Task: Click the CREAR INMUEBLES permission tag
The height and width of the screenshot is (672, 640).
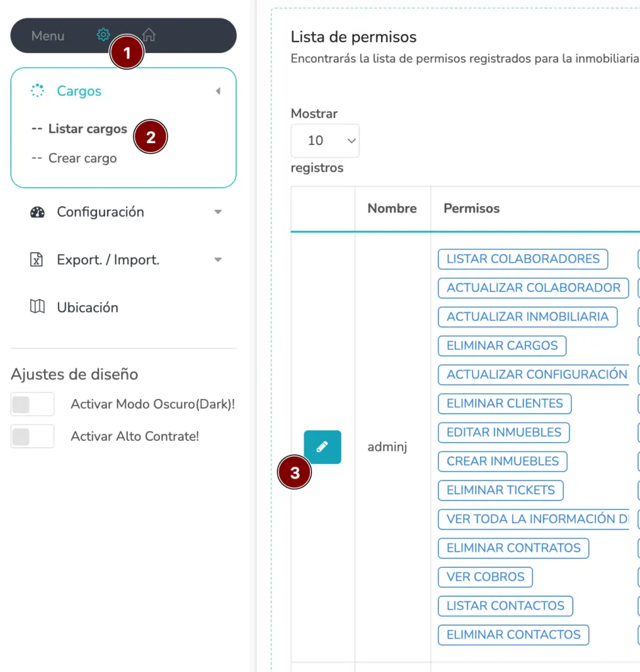Action: 502,461
